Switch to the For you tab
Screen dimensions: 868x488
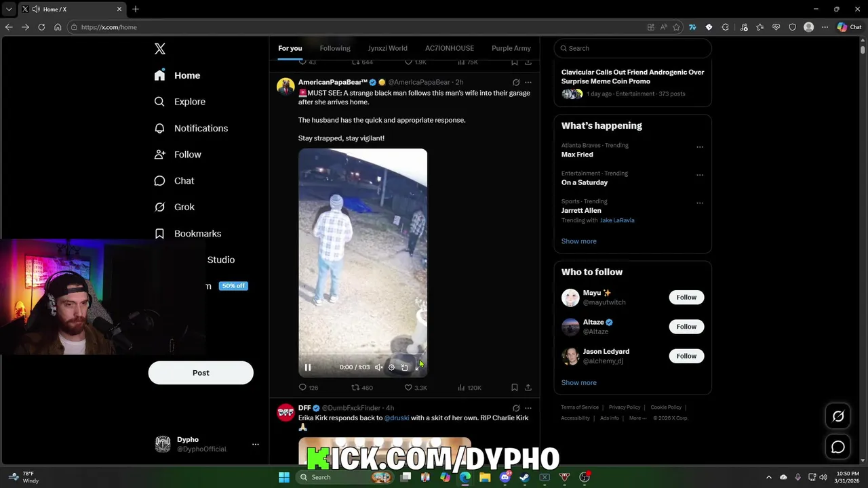click(290, 48)
